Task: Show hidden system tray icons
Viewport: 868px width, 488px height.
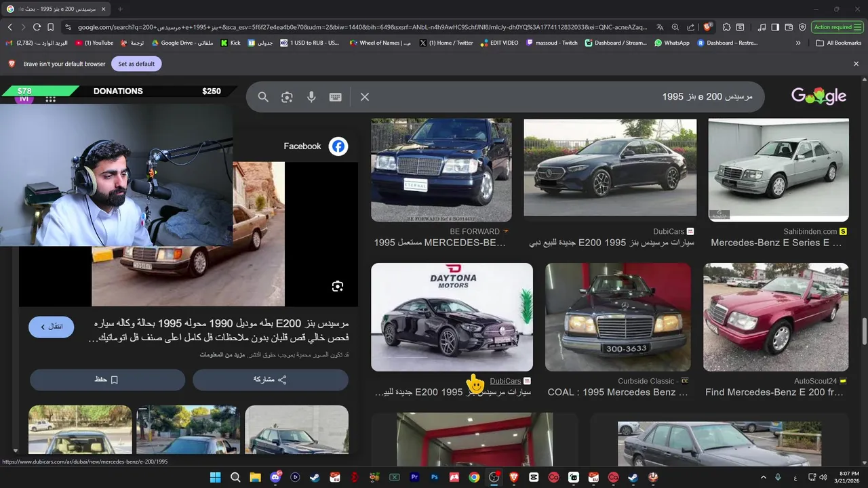Action: pyautogui.click(x=764, y=477)
